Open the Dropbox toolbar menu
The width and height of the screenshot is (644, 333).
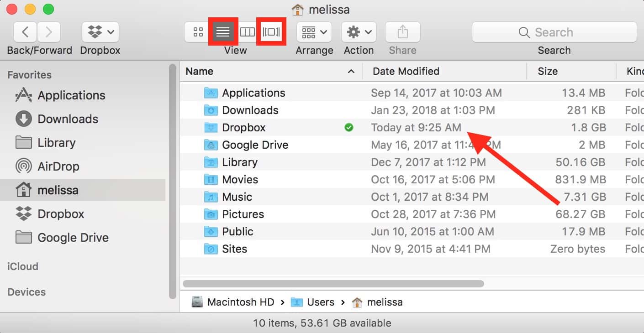coord(100,32)
